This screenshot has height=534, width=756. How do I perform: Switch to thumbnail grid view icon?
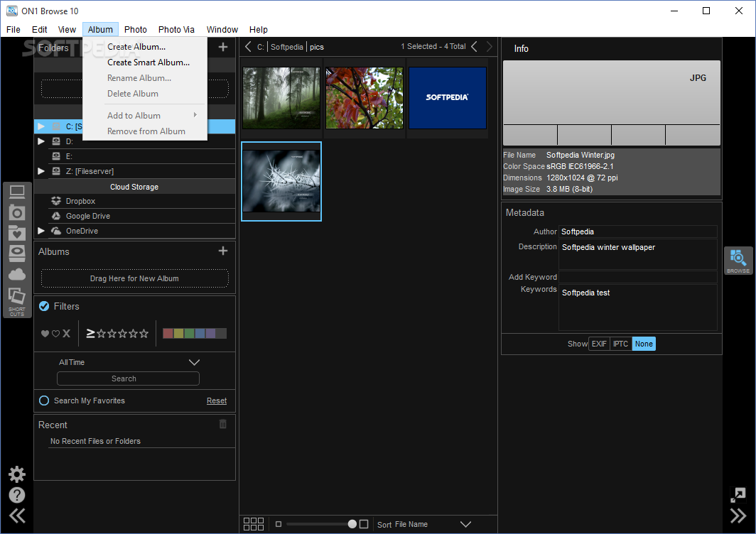tap(254, 524)
